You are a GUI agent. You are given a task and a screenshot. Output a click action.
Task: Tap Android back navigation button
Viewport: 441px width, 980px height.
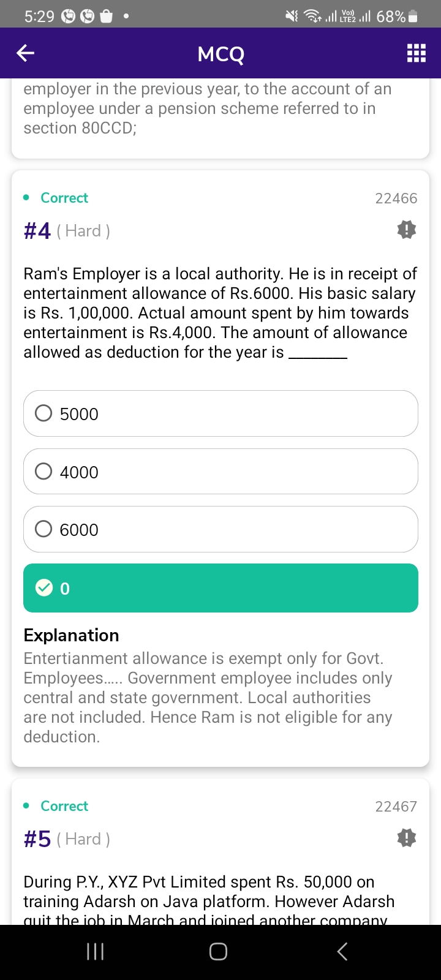342,951
